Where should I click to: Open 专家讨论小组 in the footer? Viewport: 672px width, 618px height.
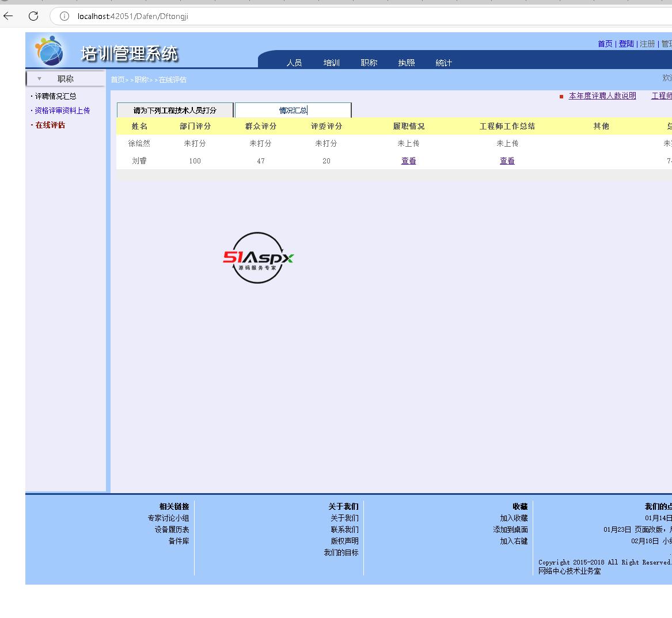coord(168,518)
